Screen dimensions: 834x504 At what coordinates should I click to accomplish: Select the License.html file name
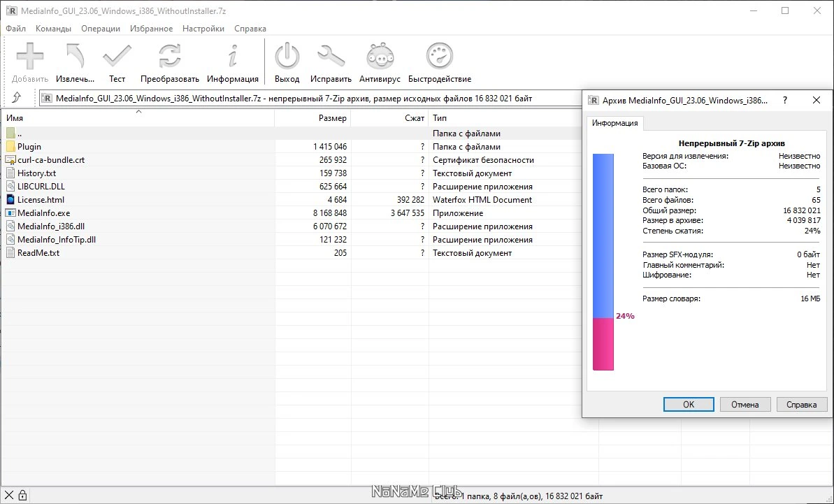coord(41,199)
